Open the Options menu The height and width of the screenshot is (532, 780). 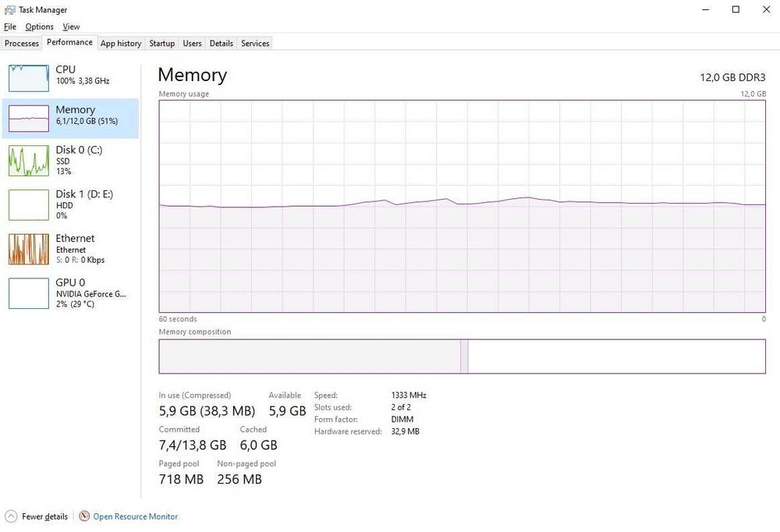coord(39,27)
